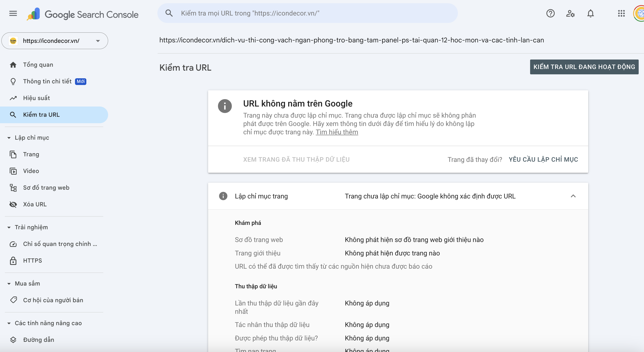Screen dimensions: 644x352
Task: Click the icondecor property favicon
Action: tap(13, 41)
